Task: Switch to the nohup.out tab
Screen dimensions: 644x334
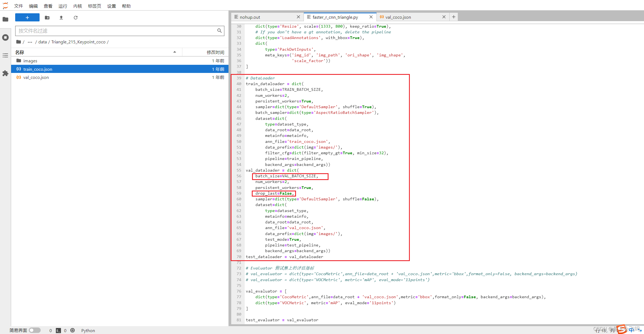Action: [x=250, y=17]
